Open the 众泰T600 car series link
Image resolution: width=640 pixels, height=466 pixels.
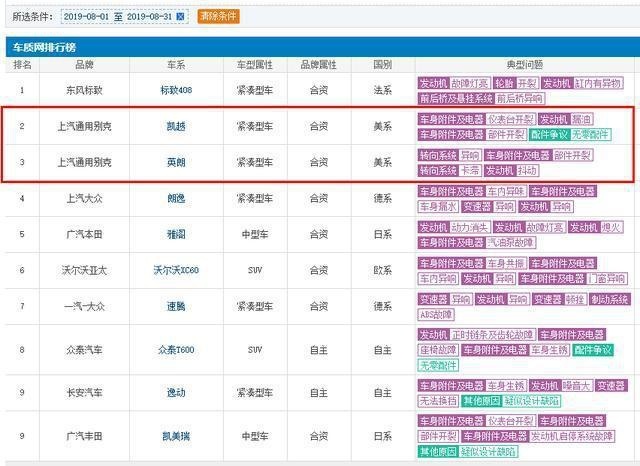coord(176,350)
